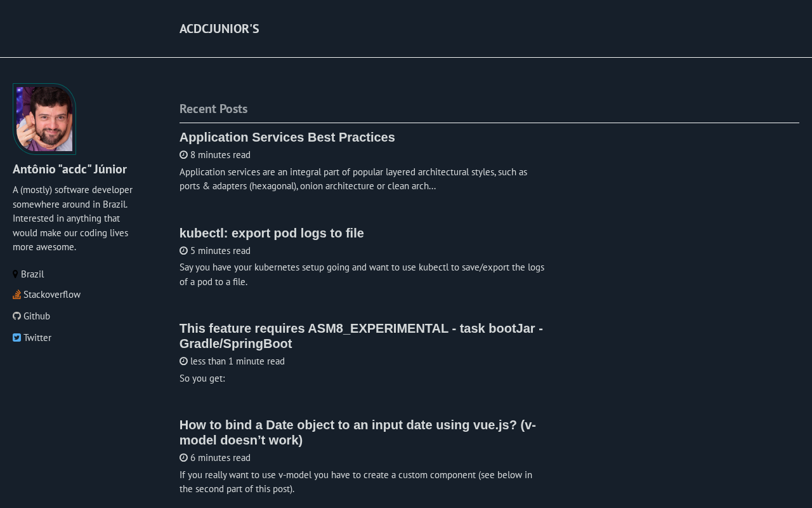Open the ACDCJUNIOR'S site title
812x508 pixels.
click(x=219, y=29)
